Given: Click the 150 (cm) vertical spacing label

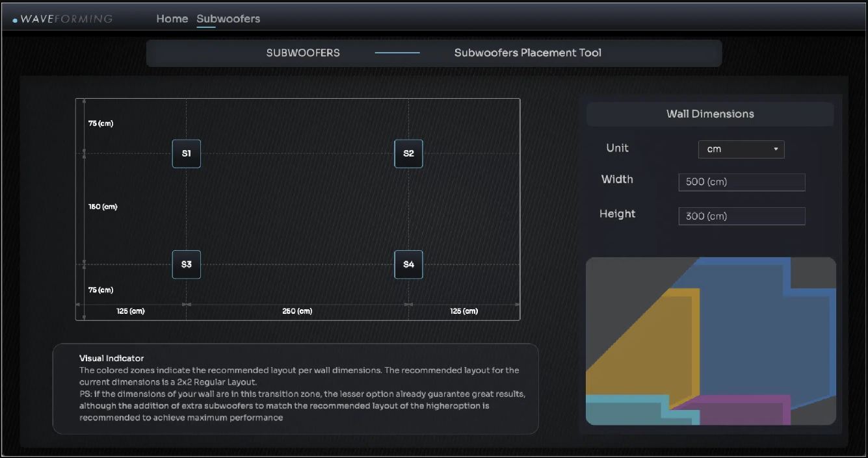Looking at the screenshot, I should click(103, 207).
